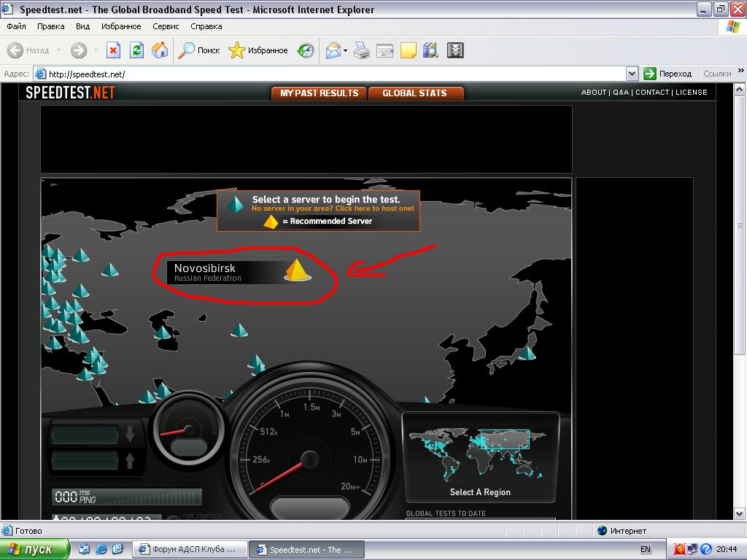Open Favorites (Избранное) star button
Viewport: 747px width, 560px height.
[258, 50]
